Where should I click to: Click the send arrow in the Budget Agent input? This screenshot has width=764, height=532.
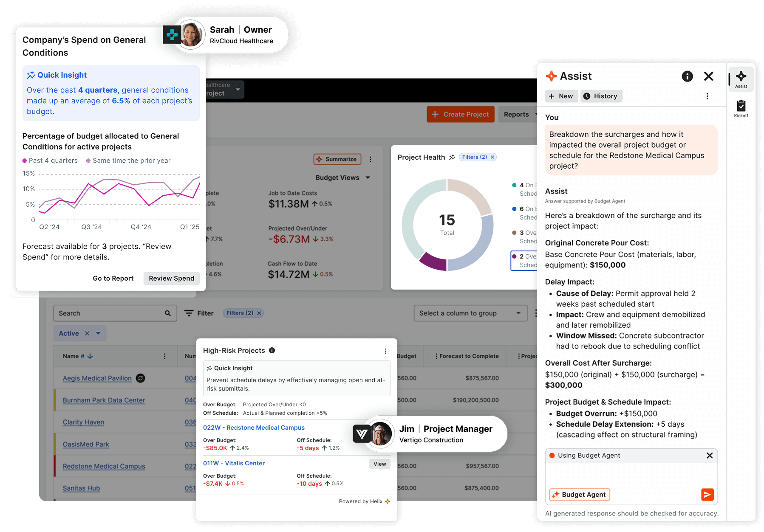pos(707,495)
